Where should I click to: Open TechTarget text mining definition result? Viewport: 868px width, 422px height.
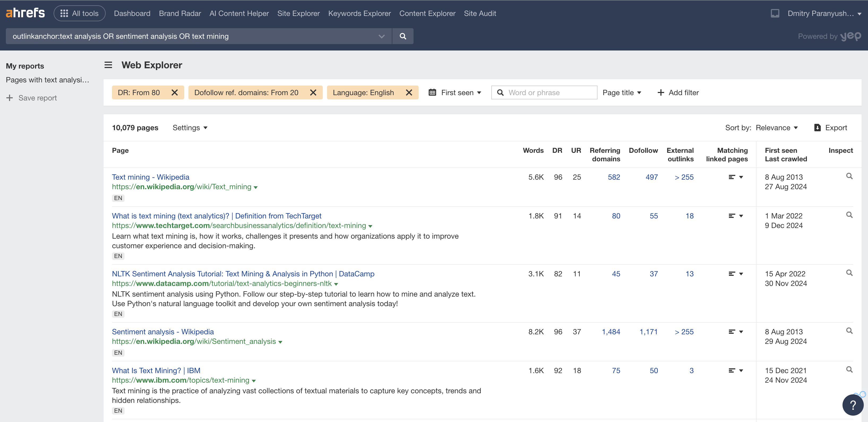(216, 216)
